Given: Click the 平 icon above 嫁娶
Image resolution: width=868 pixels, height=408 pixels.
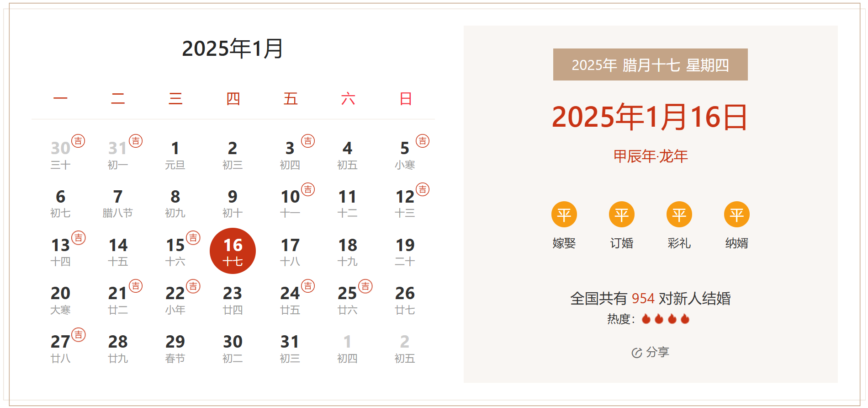Looking at the screenshot, I should (564, 215).
